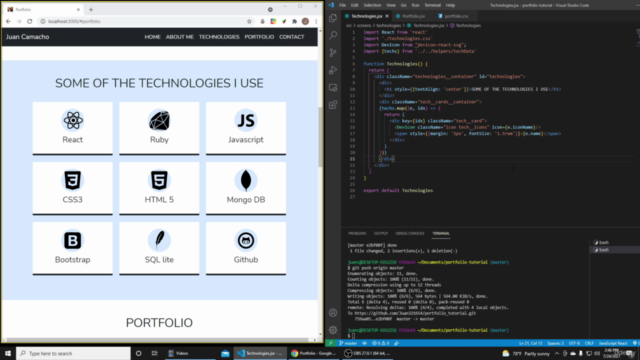
Task: Open OBS from the taskbar
Action: [x=367, y=353]
